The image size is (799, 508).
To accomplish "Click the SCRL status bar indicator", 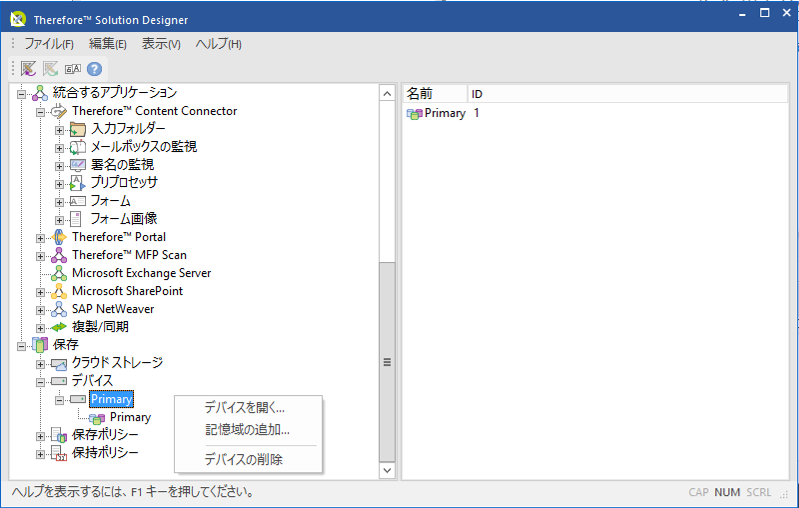I will (x=759, y=492).
